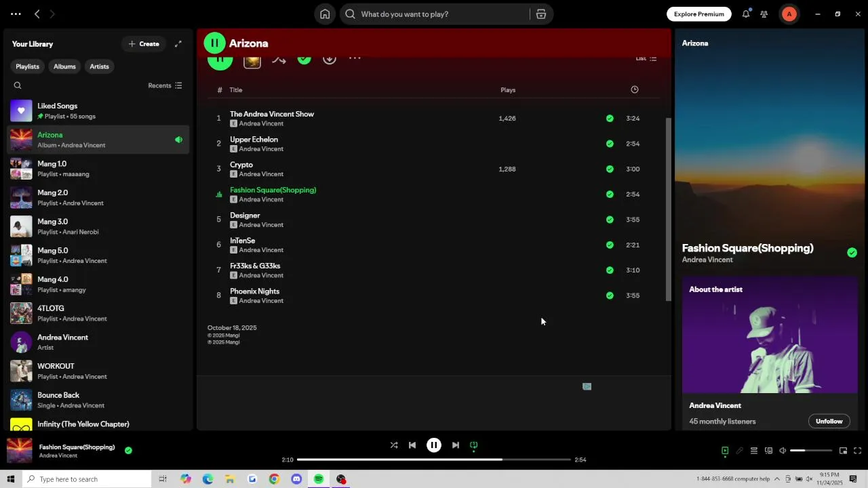Select the Fr33ks & G33ks track
Image resolution: width=868 pixels, height=488 pixels.
pyautogui.click(x=255, y=266)
